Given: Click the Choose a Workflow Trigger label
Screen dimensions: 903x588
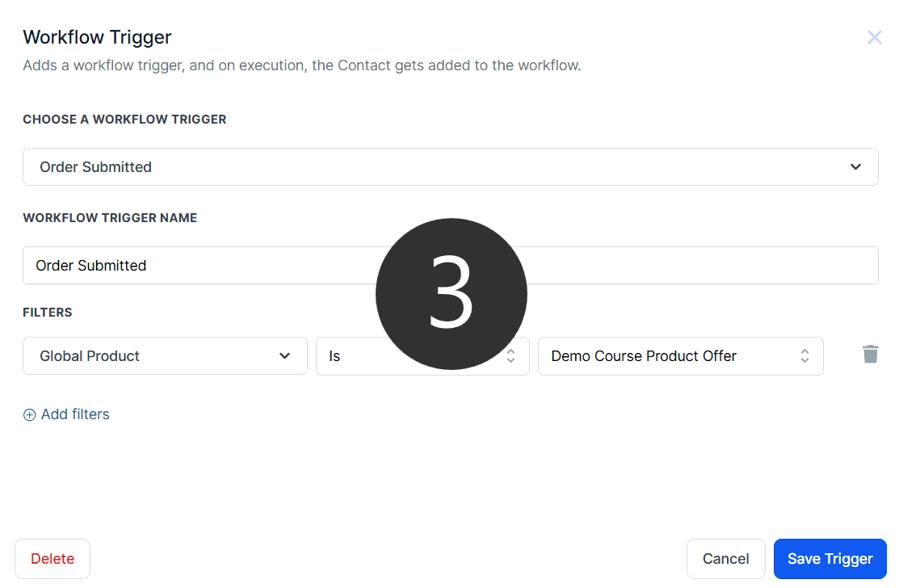Looking at the screenshot, I should point(124,120).
